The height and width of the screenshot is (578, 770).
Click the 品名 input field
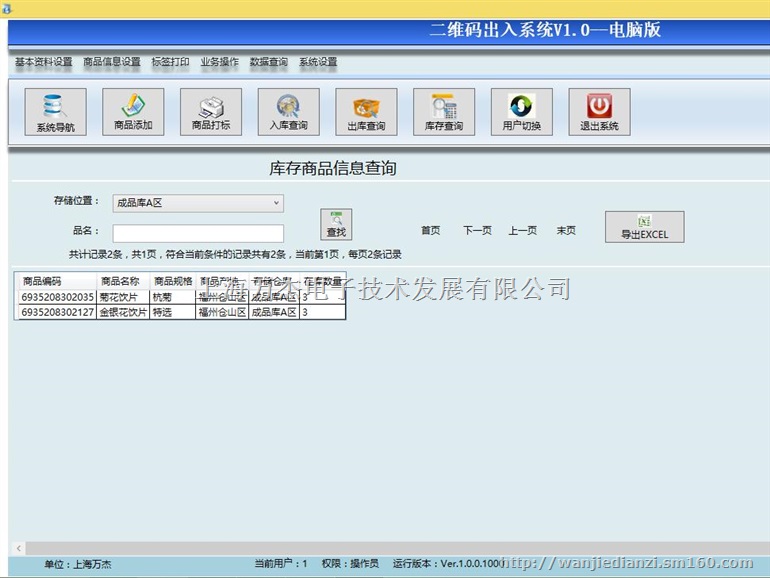[198, 233]
